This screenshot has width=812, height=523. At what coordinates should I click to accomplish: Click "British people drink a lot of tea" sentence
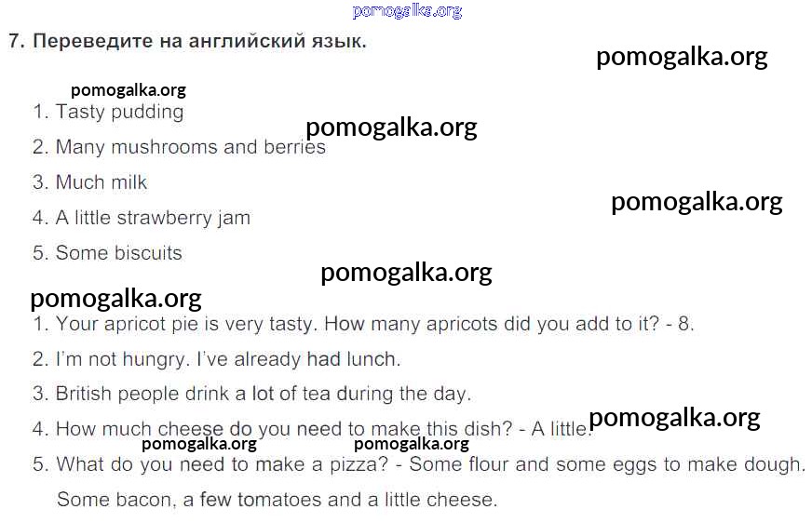(x=252, y=394)
